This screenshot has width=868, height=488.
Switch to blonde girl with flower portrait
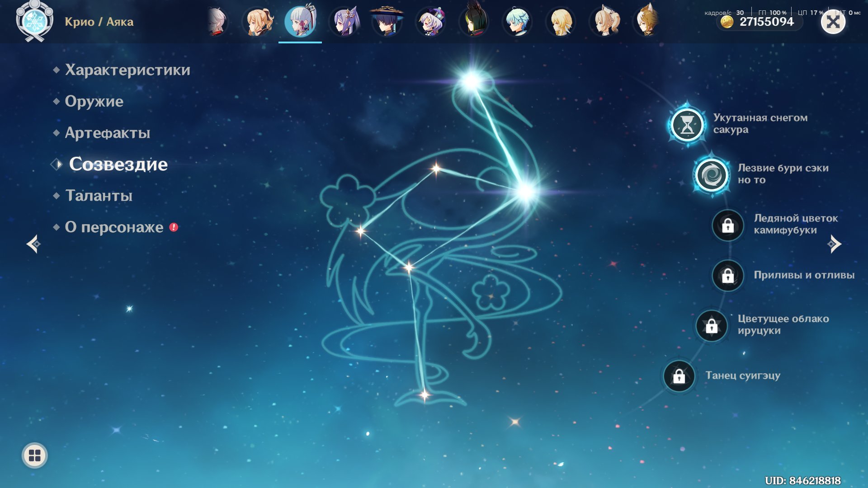click(x=604, y=21)
